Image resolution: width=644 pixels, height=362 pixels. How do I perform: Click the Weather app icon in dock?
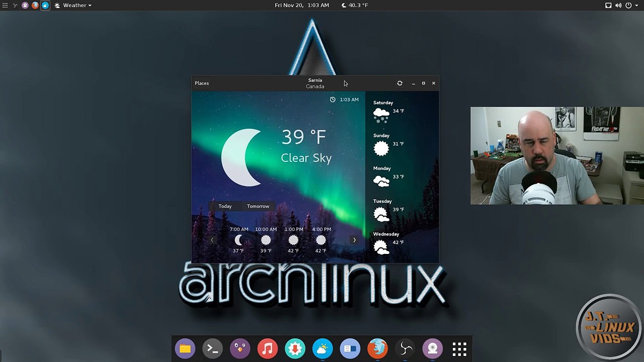click(323, 348)
